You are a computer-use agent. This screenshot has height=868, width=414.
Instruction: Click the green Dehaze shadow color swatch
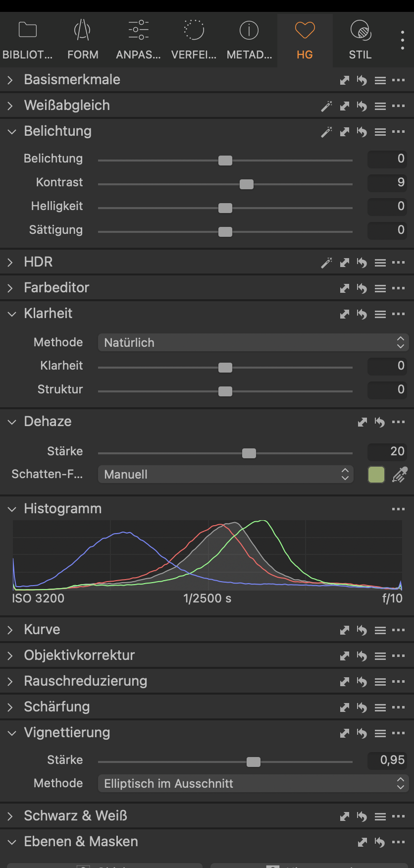click(376, 475)
